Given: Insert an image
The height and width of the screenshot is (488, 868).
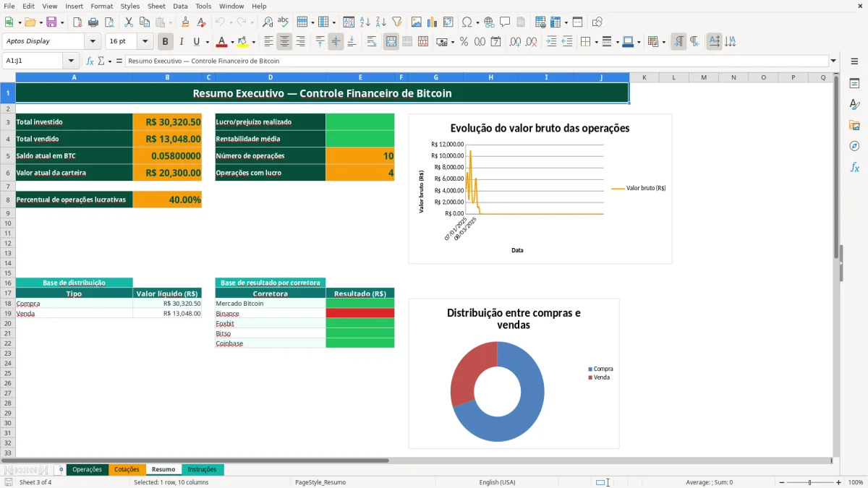Looking at the screenshot, I should (417, 22).
